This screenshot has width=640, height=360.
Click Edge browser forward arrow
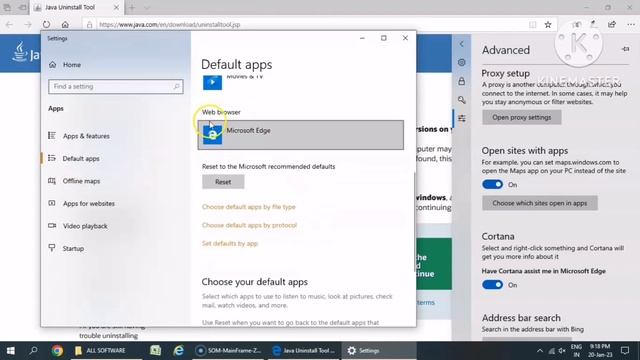click(28, 24)
